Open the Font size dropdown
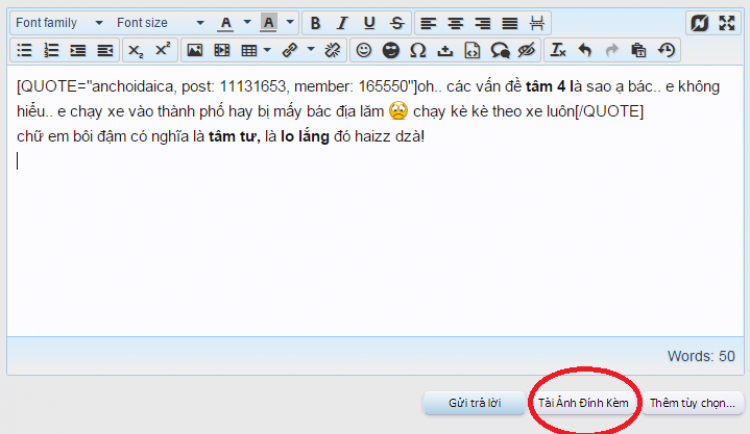750x434 pixels. tap(160, 23)
